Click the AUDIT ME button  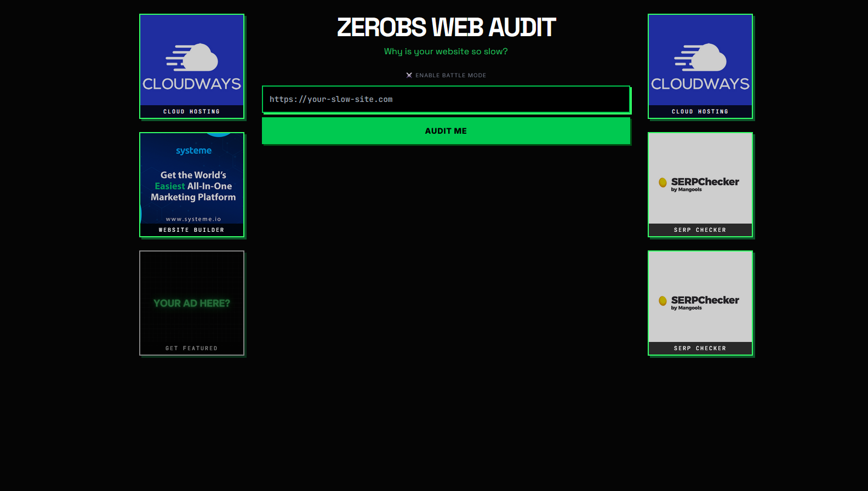pyautogui.click(x=446, y=131)
